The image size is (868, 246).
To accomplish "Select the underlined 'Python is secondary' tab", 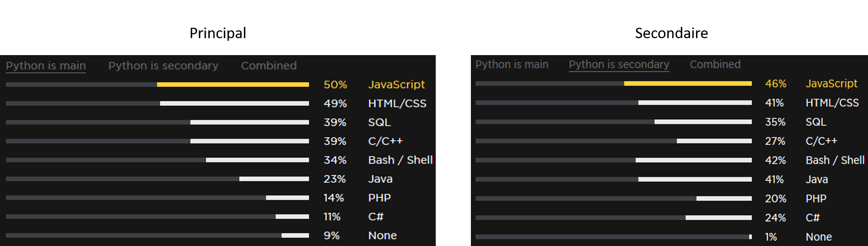I will tap(619, 65).
